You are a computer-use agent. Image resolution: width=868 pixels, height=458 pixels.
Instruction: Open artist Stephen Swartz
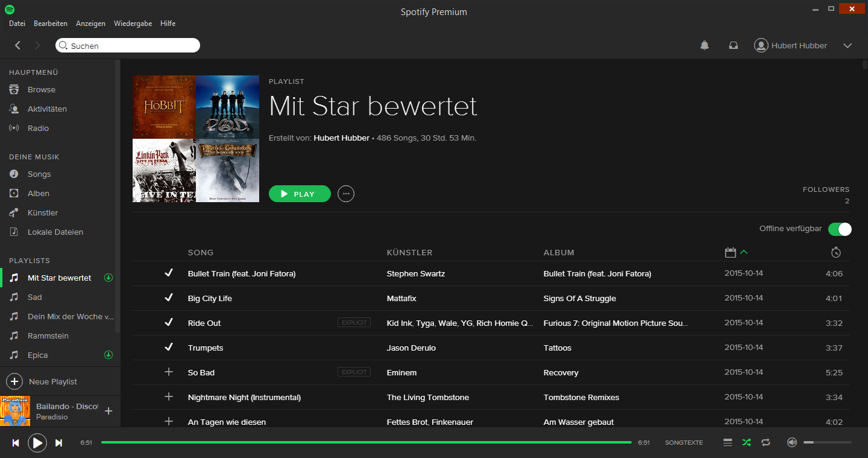416,274
